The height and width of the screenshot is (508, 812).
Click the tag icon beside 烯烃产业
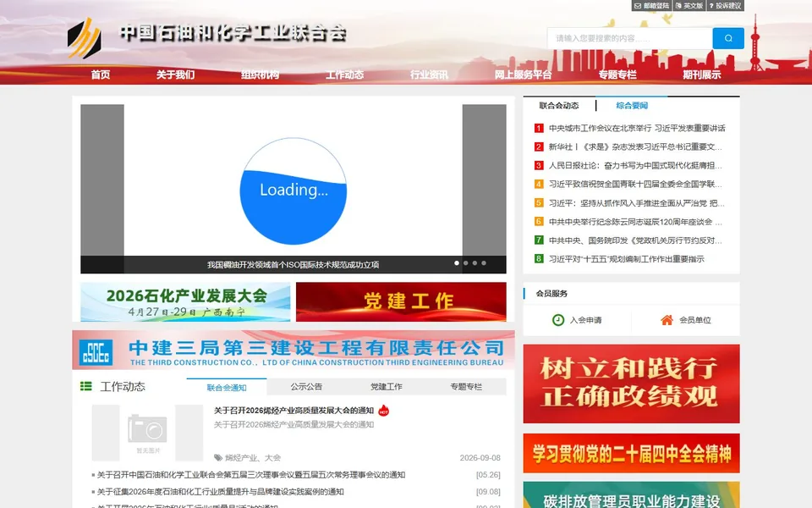pos(218,458)
